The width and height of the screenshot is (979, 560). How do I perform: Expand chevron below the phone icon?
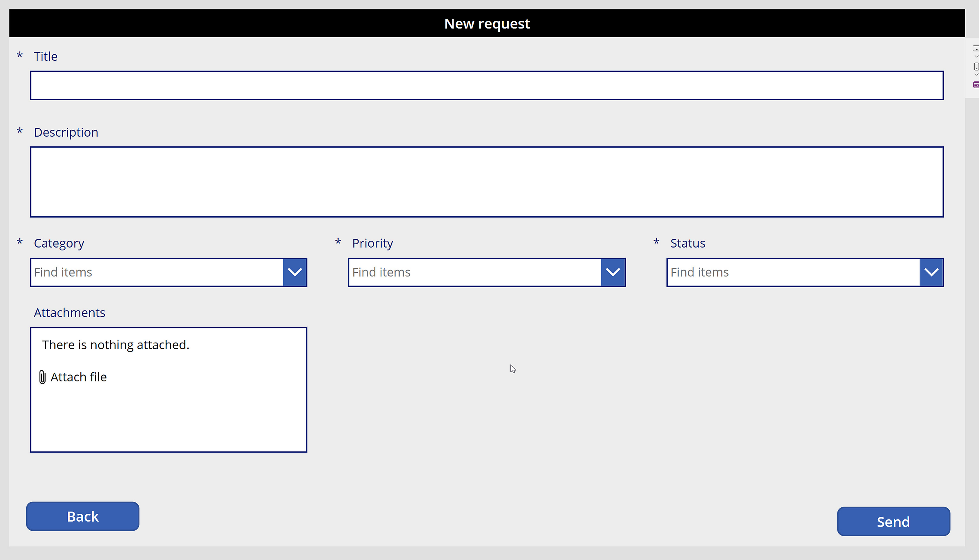tap(976, 75)
